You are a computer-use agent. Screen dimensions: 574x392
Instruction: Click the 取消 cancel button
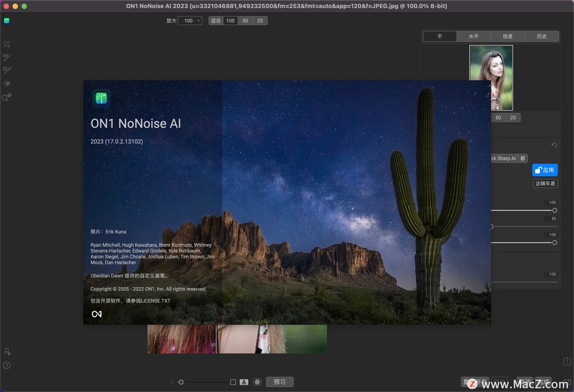(525, 382)
